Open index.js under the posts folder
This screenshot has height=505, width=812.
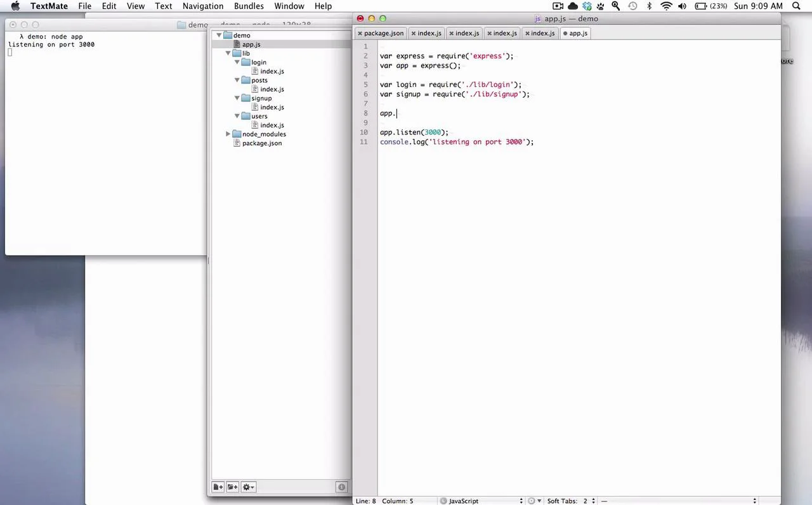coord(272,89)
